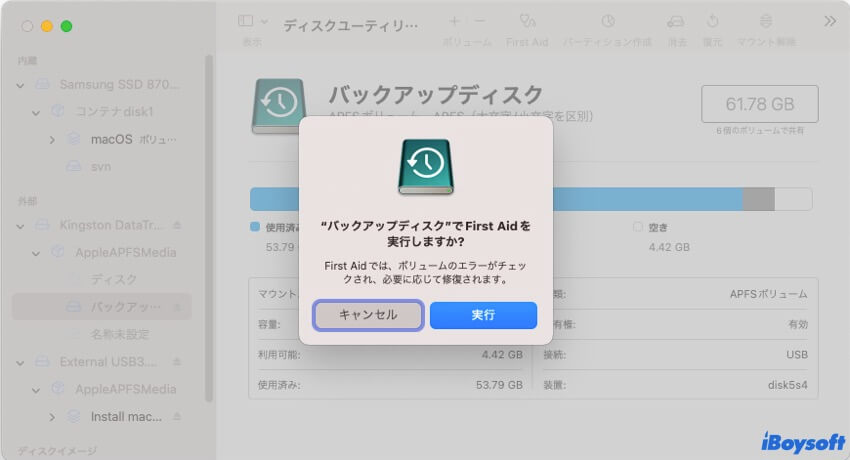Click the disk usage bar

point(531,199)
